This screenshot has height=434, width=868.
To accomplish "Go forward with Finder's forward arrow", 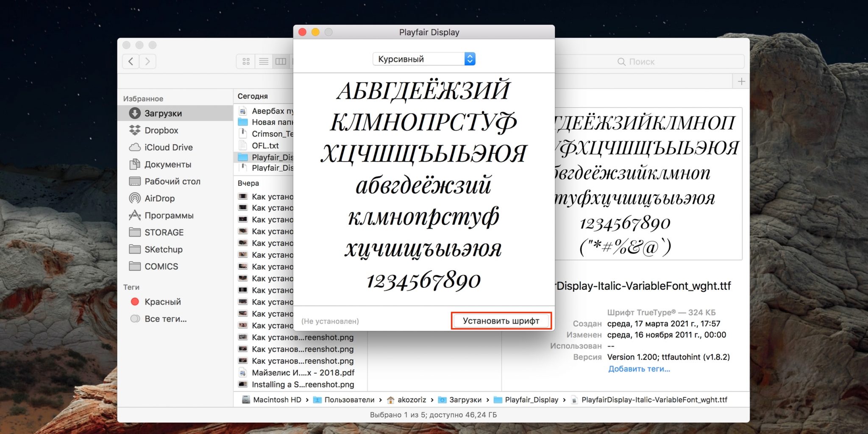I will tap(147, 61).
